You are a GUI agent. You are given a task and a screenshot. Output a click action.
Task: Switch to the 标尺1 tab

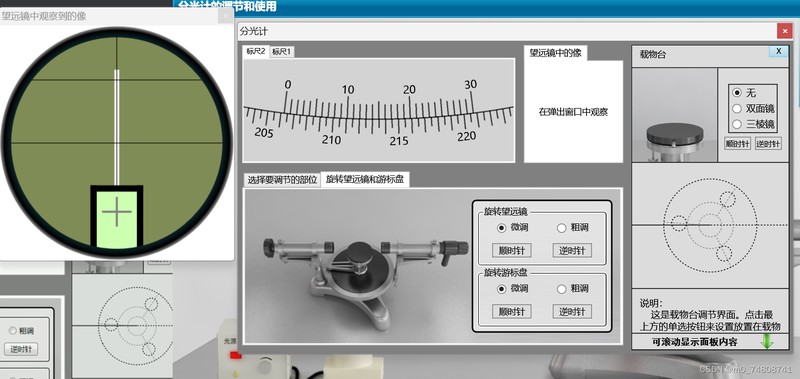click(282, 52)
